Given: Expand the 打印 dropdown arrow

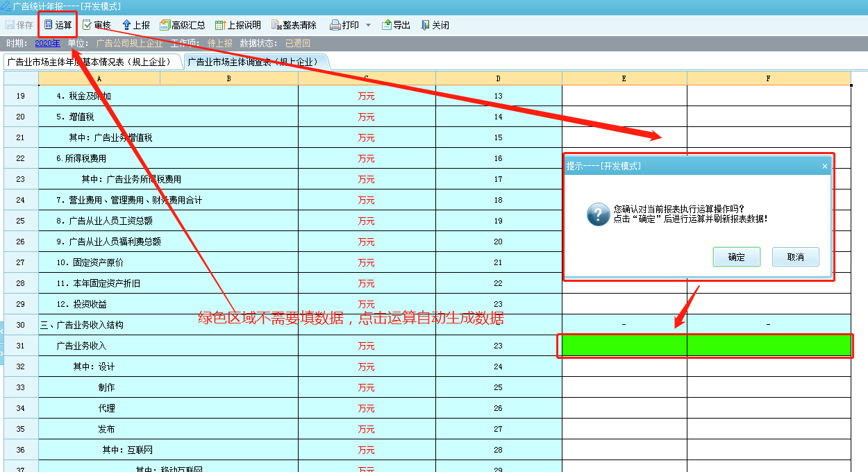Looking at the screenshot, I should coord(368,25).
